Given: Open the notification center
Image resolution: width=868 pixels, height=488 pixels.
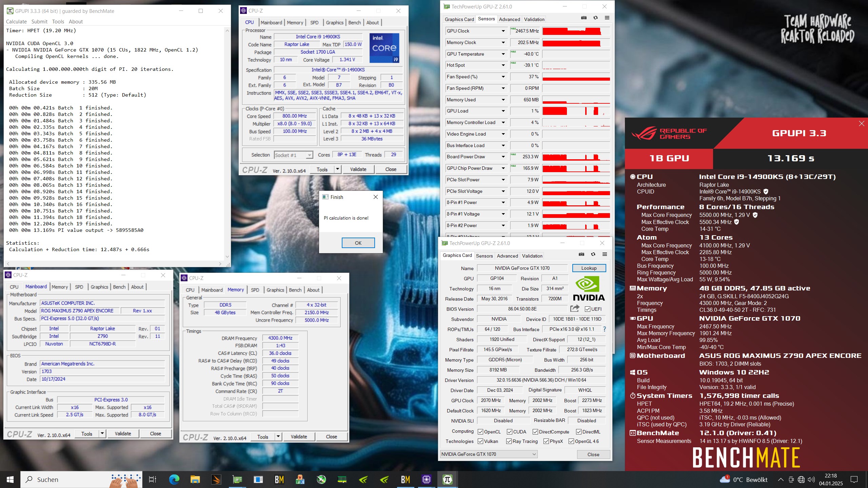Looking at the screenshot, I should pos(854,480).
